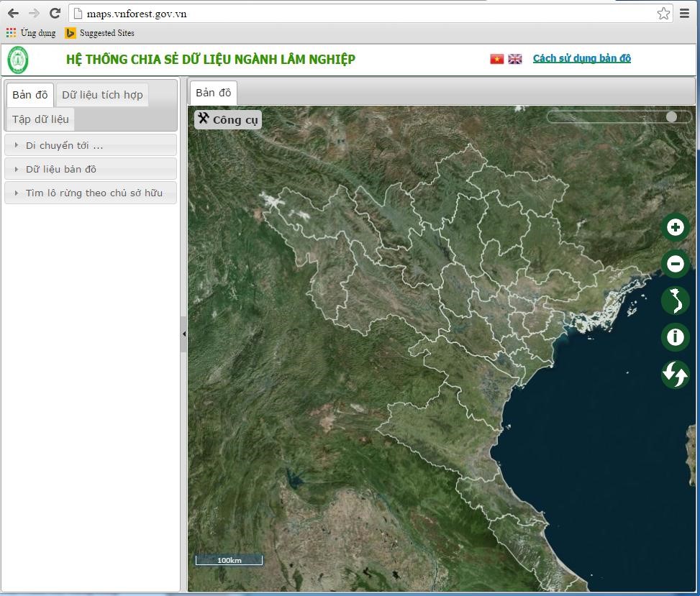The width and height of the screenshot is (700, 596).
Task: Open the Ứng dụng apps shortcut
Action: pos(31,33)
